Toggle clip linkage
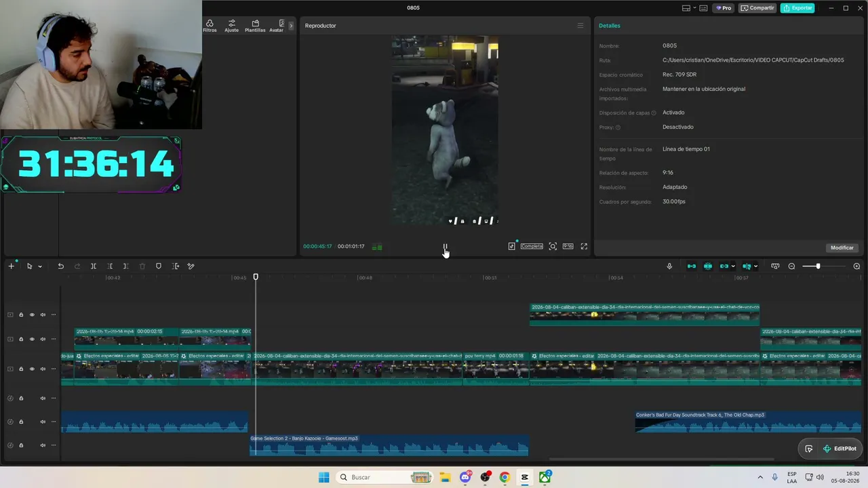This screenshot has height=488, width=868. click(724, 266)
